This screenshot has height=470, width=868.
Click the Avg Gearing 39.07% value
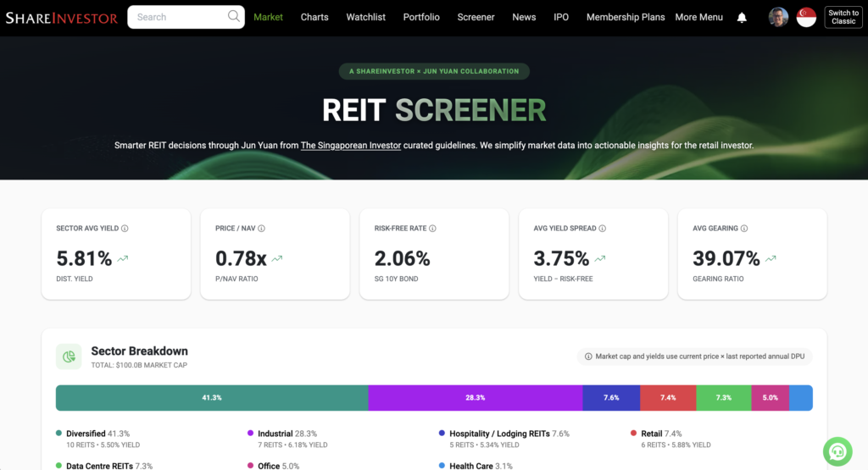726,258
